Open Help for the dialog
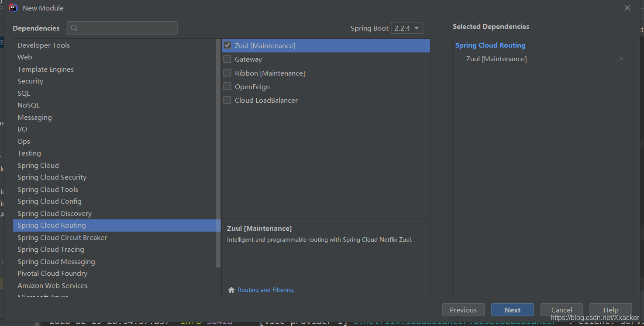This screenshot has height=326, width=644. coord(611,310)
